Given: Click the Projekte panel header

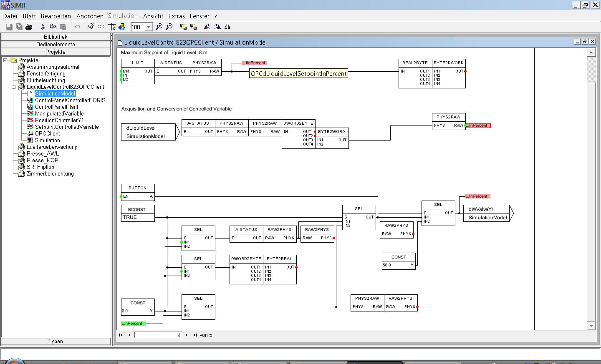Looking at the screenshot, I should (56, 52).
